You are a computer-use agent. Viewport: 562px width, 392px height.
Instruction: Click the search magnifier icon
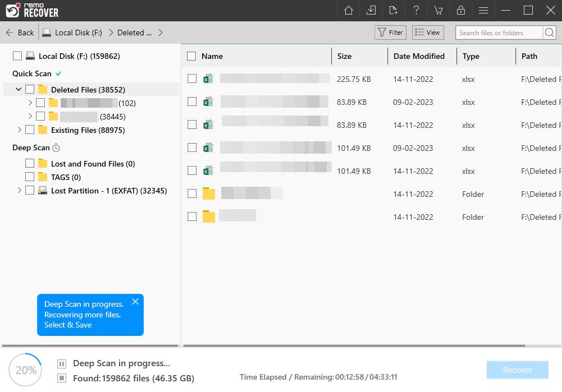click(550, 33)
